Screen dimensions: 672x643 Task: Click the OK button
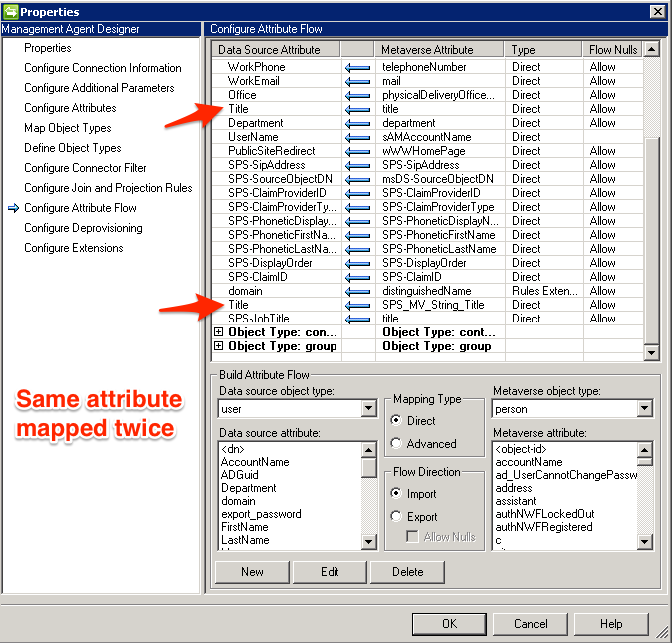click(x=449, y=624)
